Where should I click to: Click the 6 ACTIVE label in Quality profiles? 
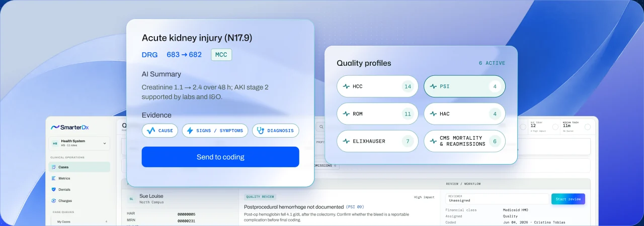pos(492,63)
